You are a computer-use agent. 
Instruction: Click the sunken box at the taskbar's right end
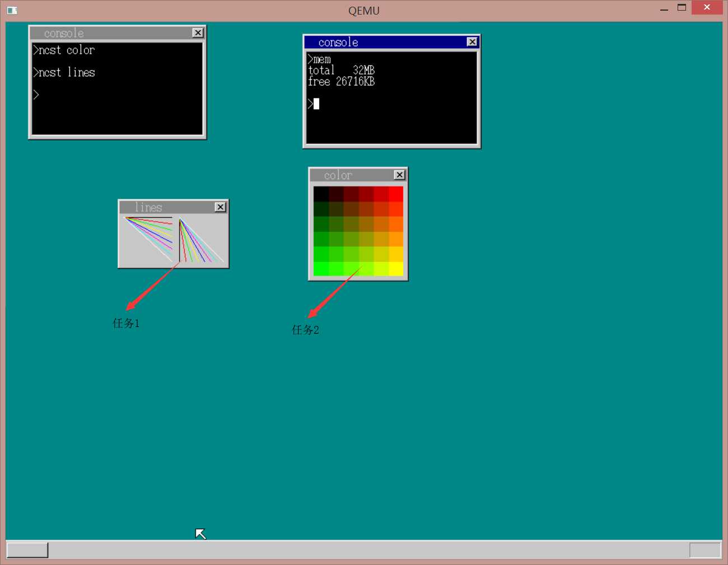click(705, 550)
